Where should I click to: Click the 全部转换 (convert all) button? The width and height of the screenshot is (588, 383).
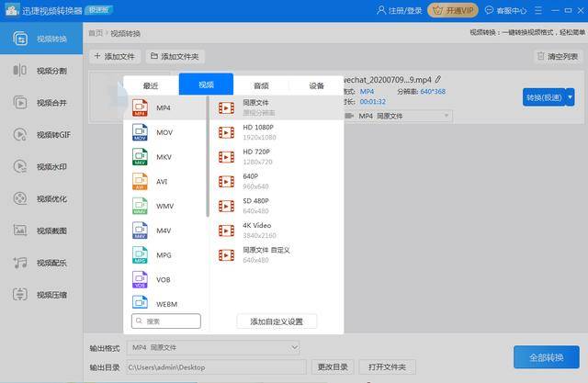click(x=546, y=357)
